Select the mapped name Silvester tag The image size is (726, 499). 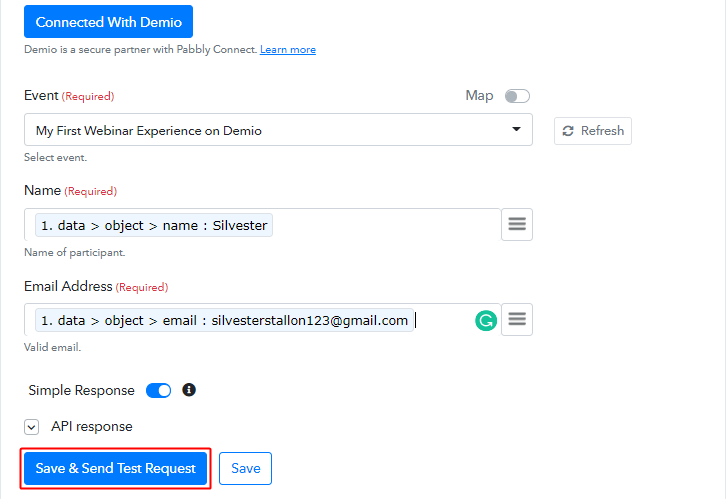pos(154,225)
